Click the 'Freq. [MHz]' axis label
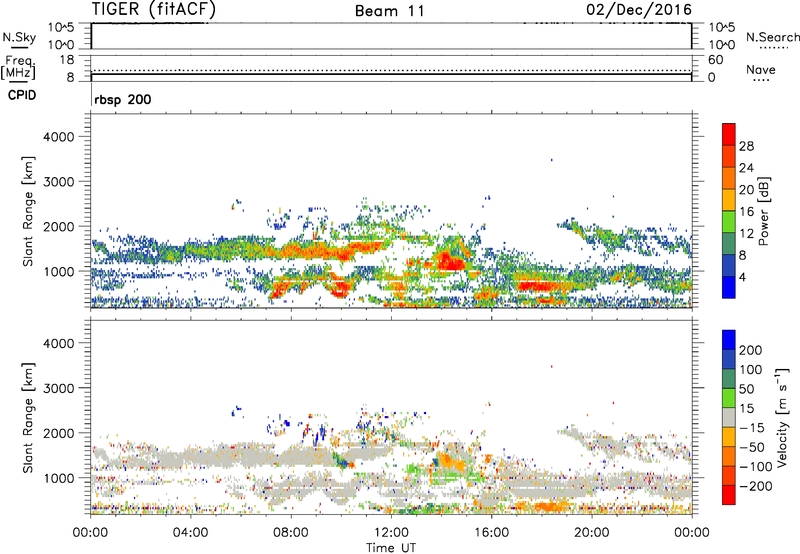Image resolution: width=800 pixels, height=554 pixels. 19,67
